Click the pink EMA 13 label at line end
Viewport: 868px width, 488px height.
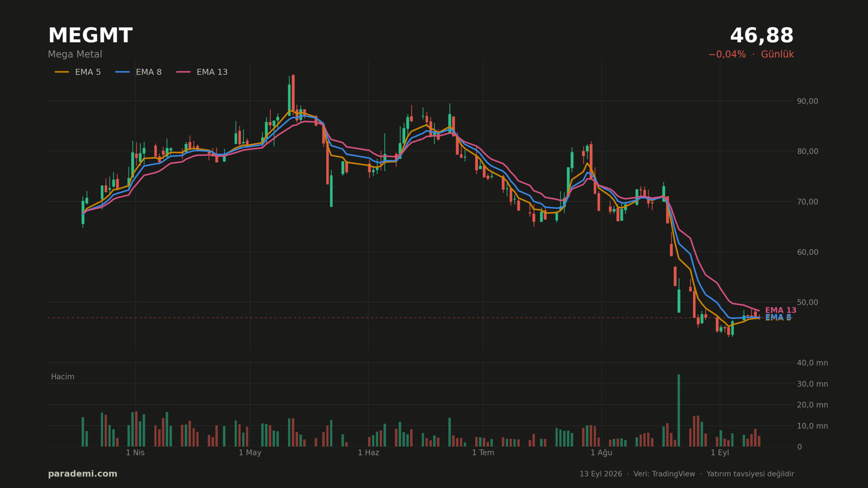click(x=781, y=310)
